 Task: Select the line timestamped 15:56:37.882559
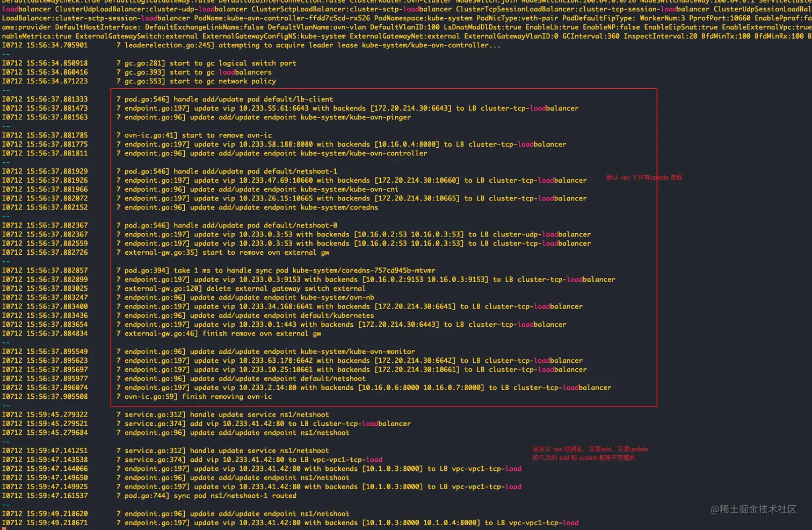pos(296,243)
